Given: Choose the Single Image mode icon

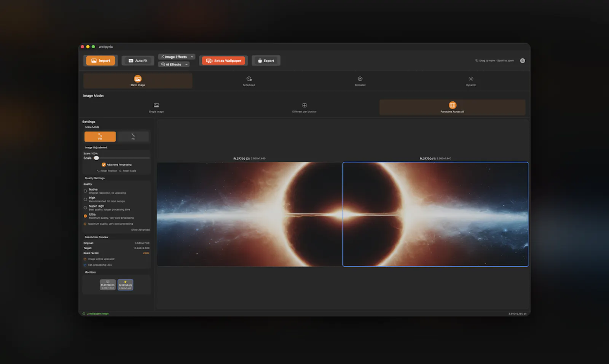Looking at the screenshot, I should pos(156,105).
